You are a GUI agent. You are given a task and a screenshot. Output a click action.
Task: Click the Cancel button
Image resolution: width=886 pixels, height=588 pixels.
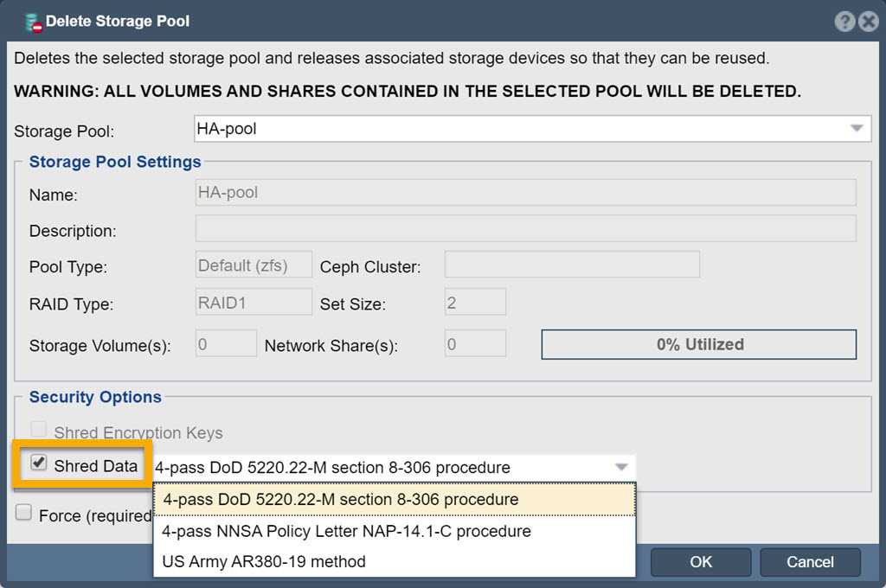[x=810, y=562]
